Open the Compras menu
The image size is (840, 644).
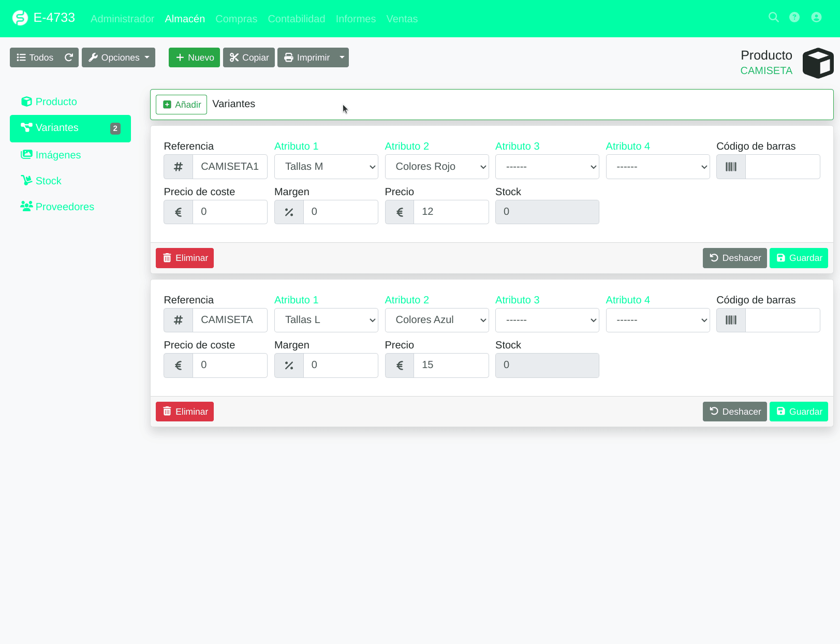tap(236, 19)
